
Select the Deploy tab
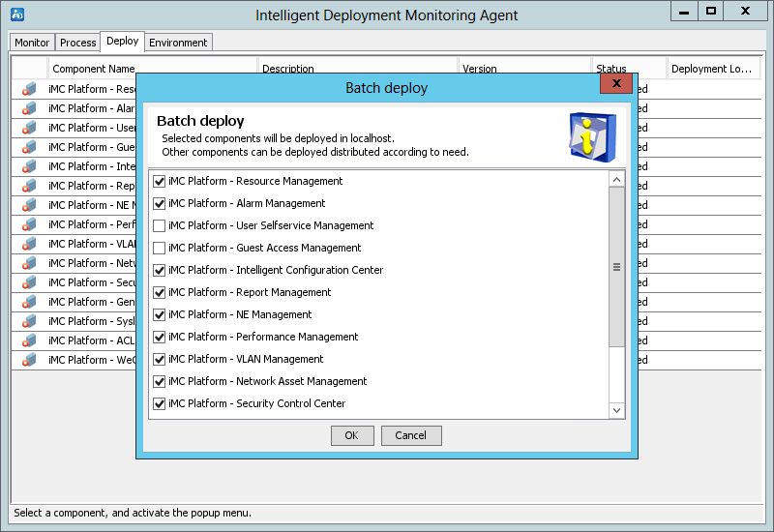[x=123, y=41]
